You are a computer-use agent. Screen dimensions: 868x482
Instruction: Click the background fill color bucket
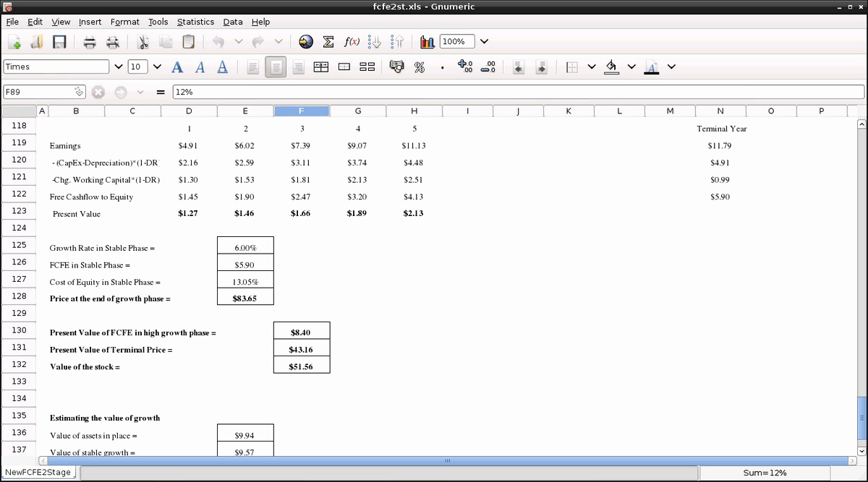pyautogui.click(x=612, y=67)
